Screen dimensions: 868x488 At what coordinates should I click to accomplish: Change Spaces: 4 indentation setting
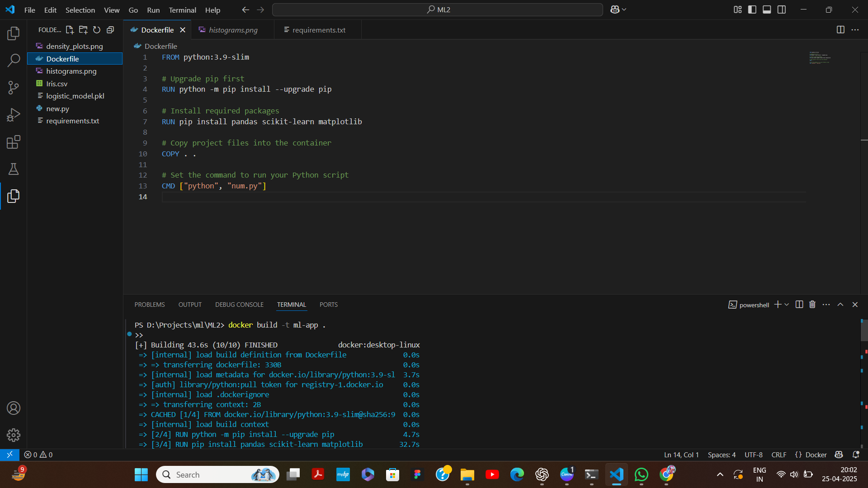[x=722, y=455]
